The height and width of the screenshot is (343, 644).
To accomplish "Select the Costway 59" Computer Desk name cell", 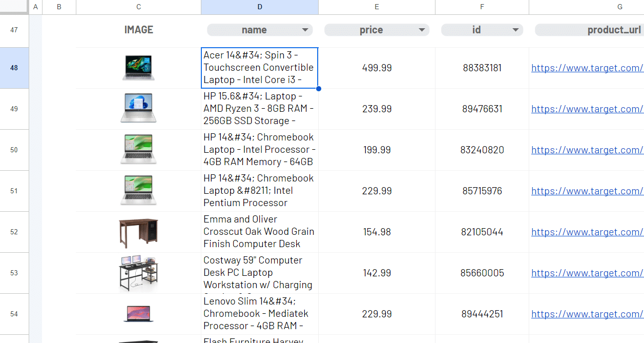I will click(259, 273).
